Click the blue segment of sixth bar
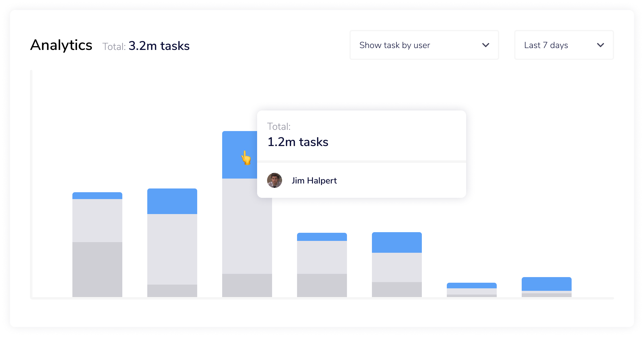644x337 pixels. tap(472, 286)
